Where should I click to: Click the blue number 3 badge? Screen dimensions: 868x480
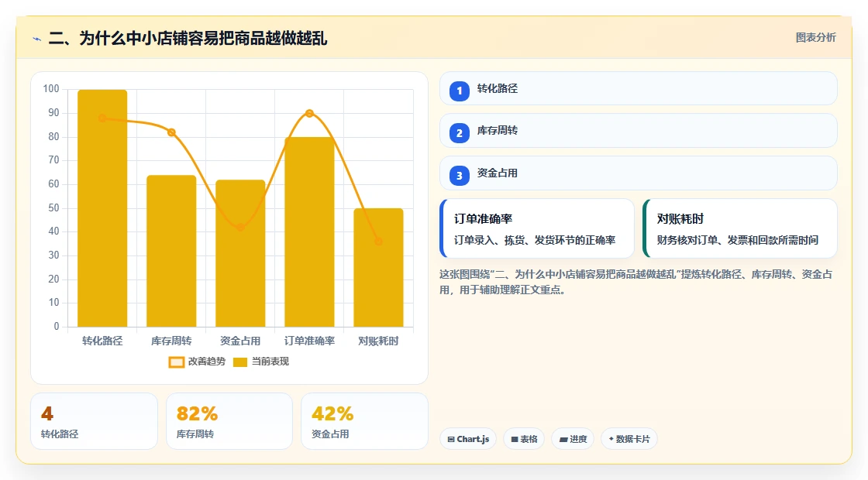[x=459, y=175]
